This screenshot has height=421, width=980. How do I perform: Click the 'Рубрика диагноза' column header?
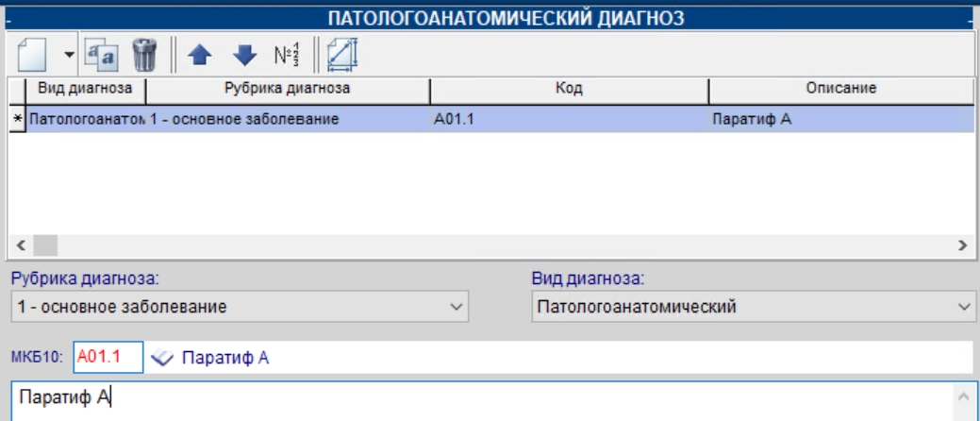pos(288,89)
